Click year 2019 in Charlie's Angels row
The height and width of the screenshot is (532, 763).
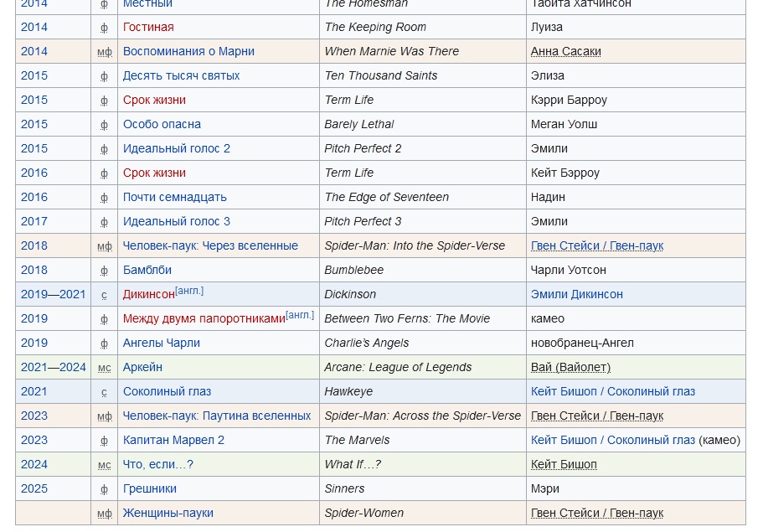pos(34,343)
